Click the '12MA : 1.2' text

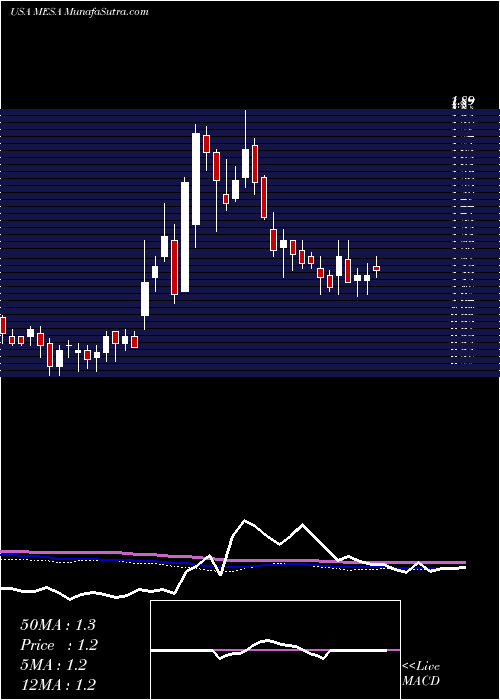(58, 685)
